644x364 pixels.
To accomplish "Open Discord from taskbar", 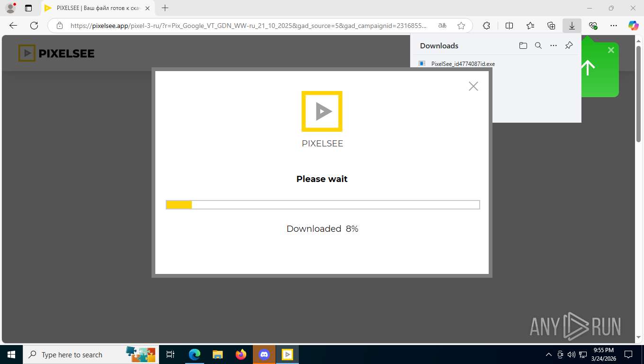I will point(264,355).
